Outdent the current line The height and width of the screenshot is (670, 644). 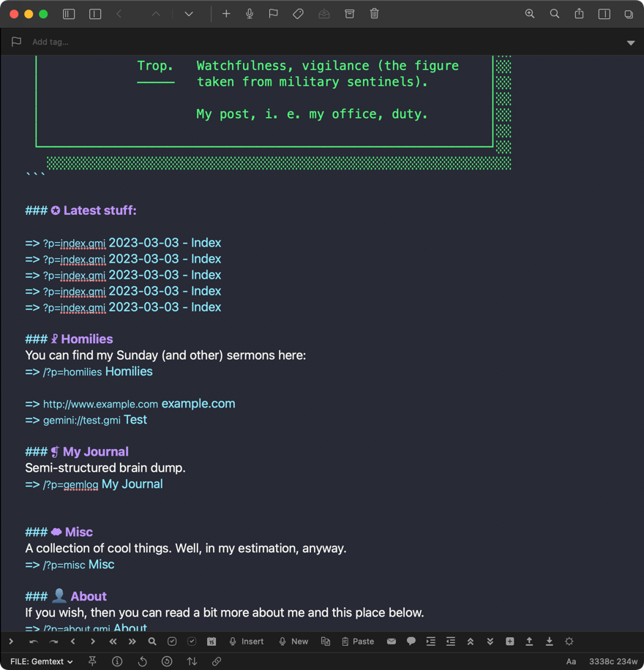451,641
